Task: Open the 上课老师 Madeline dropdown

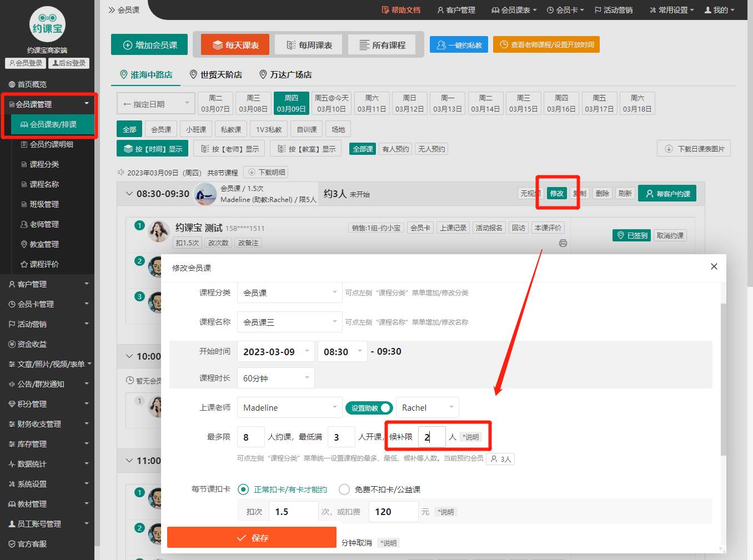Action: [x=289, y=407]
